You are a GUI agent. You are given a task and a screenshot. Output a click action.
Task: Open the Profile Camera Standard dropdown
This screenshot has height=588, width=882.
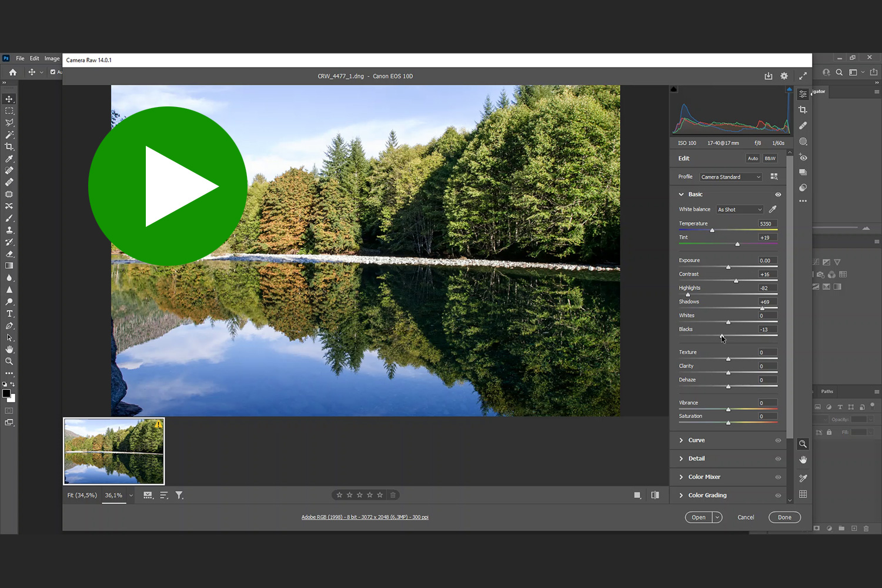730,177
